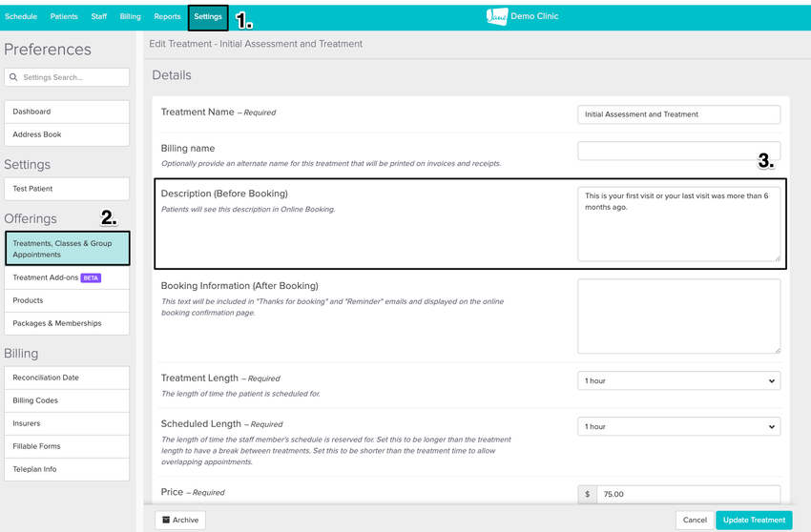Click the Archive button
The height and width of the screenshot is (532, 811).
[x=180, y=521]
